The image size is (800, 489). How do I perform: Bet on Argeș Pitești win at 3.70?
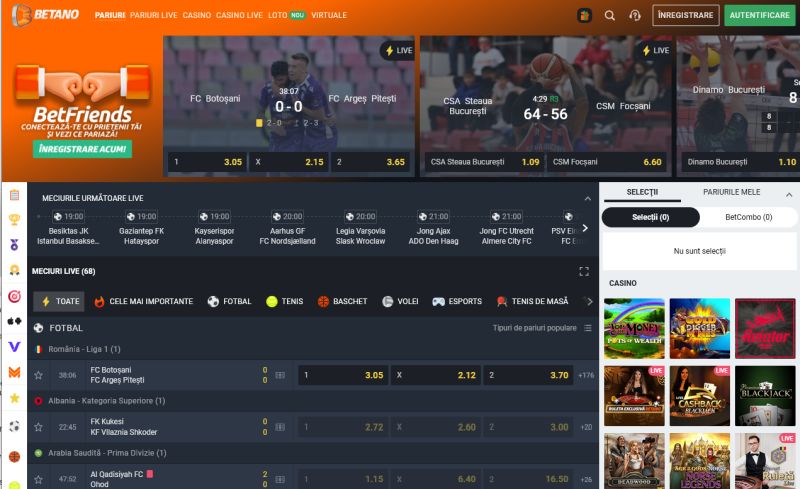tap(529, 375)
